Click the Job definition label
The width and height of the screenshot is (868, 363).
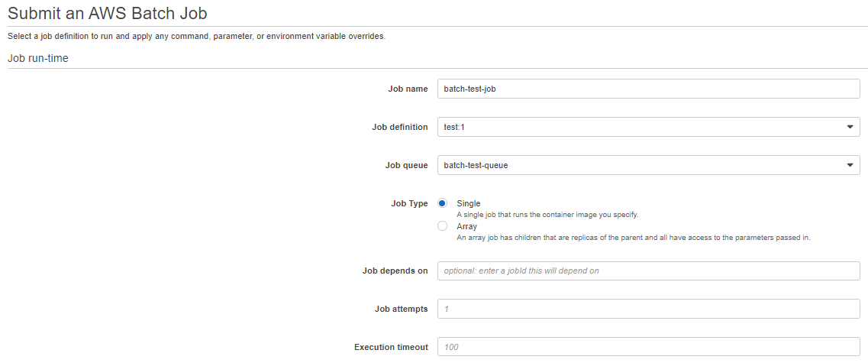[400, 127]
